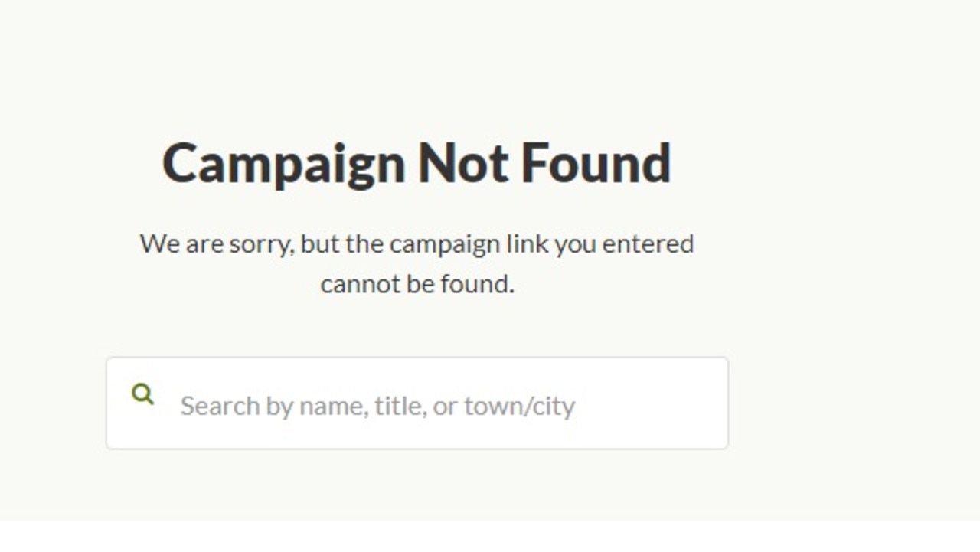Click the 'Search by name, title, or town/city' placeholder
The height and width of the screenshot is (552, 980).
377,405
